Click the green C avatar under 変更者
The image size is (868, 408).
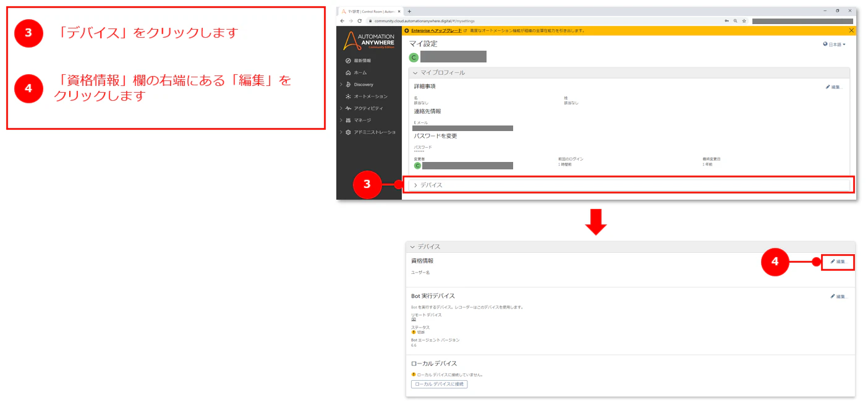point(417,166)
